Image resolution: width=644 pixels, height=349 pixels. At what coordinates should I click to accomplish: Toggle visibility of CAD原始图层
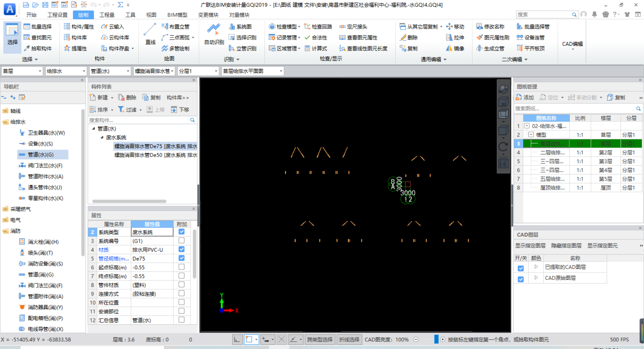tap(521, 279)
